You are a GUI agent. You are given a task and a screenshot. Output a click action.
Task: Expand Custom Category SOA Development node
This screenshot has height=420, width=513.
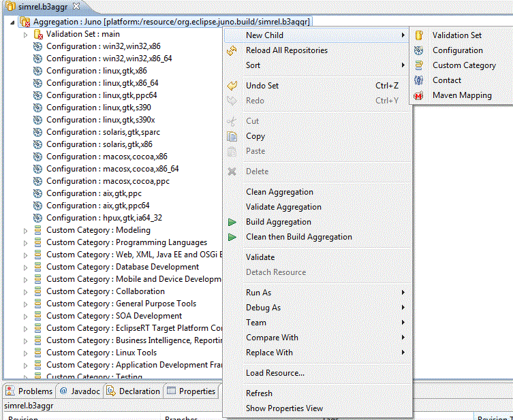(25, 317)
